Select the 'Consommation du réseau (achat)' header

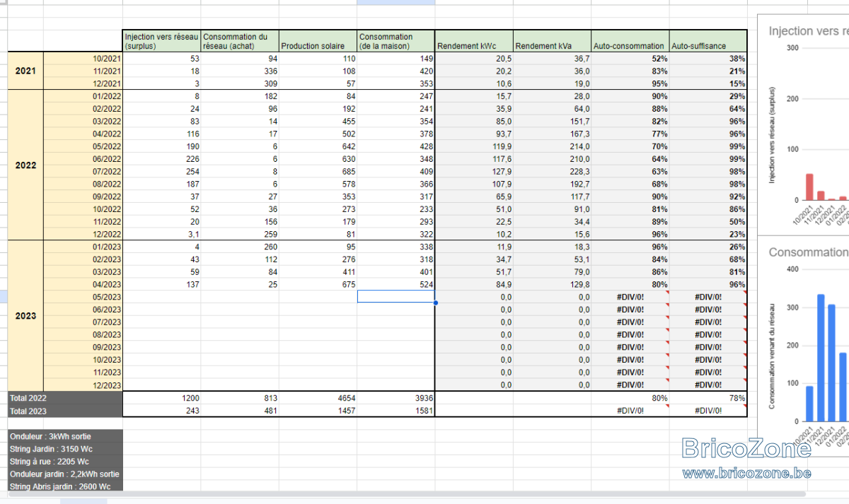[x=240, y=41]
